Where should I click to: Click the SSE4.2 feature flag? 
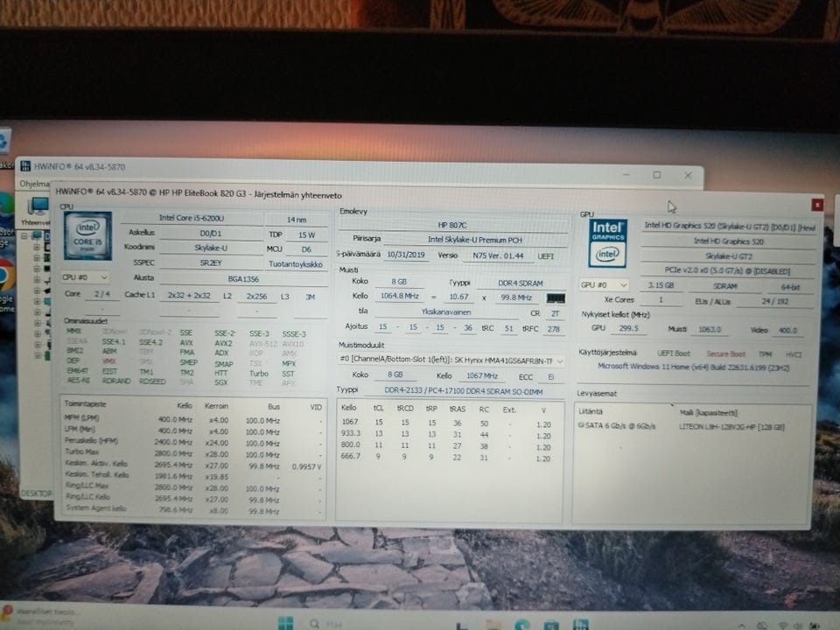click(x=150, y=342)
